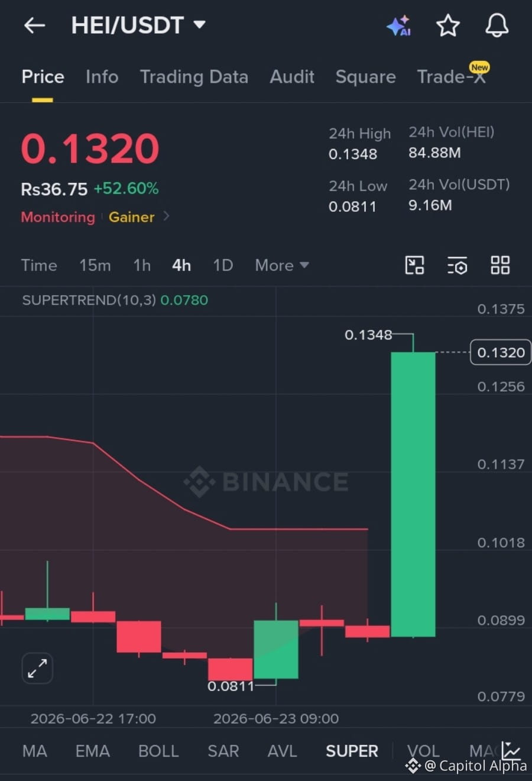Toggle the SUPER indicator
The height and width of the screenshot is (781, 532).
pos(352,751)
